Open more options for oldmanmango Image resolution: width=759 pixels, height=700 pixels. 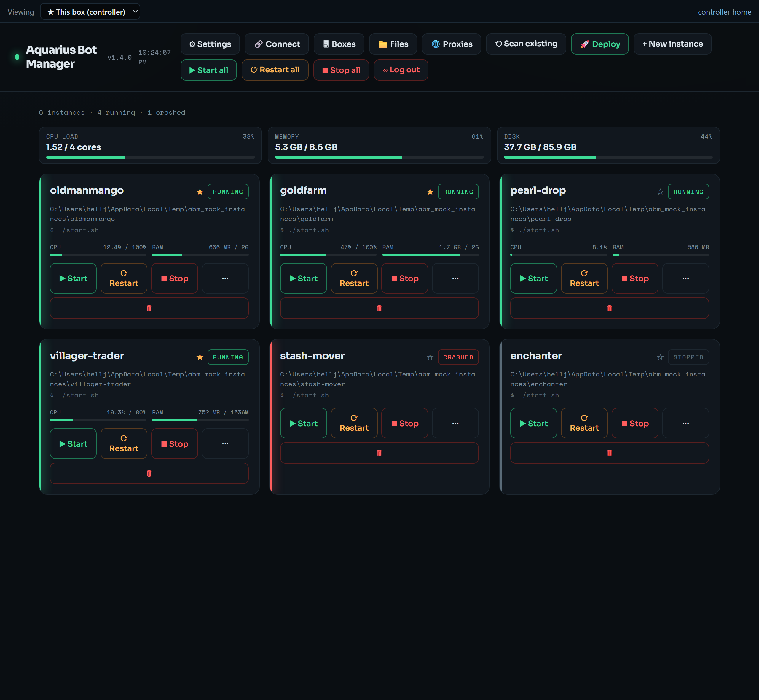tap(225, 279)
